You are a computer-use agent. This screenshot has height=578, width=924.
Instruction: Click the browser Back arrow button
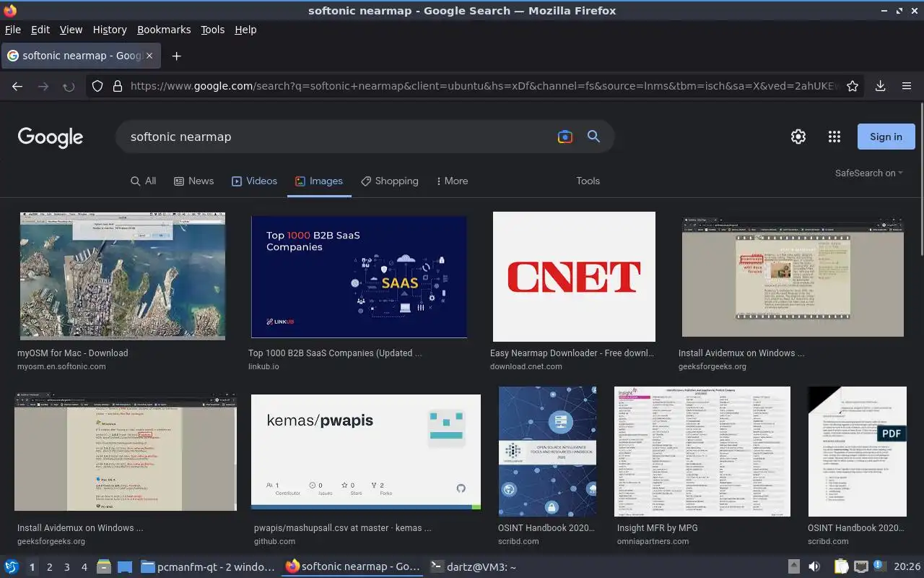17,86
